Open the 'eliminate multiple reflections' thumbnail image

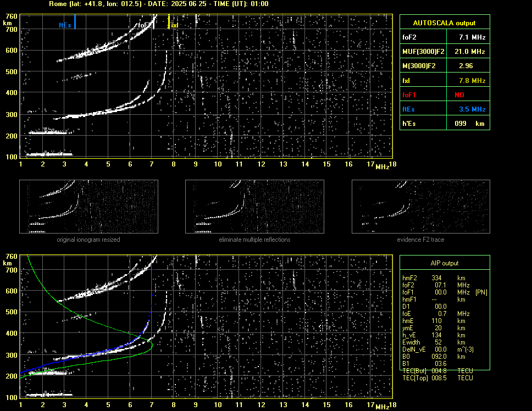point(254,207)
